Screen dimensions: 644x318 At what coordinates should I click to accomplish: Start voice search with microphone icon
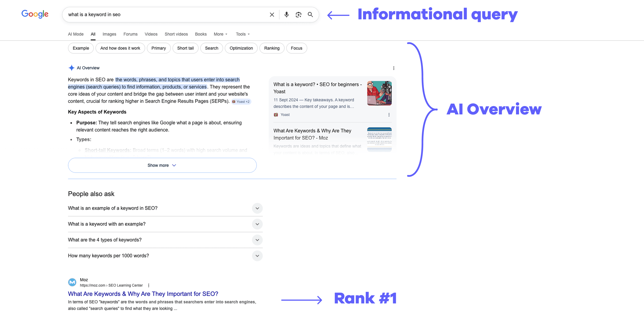[x=287, y=15]
